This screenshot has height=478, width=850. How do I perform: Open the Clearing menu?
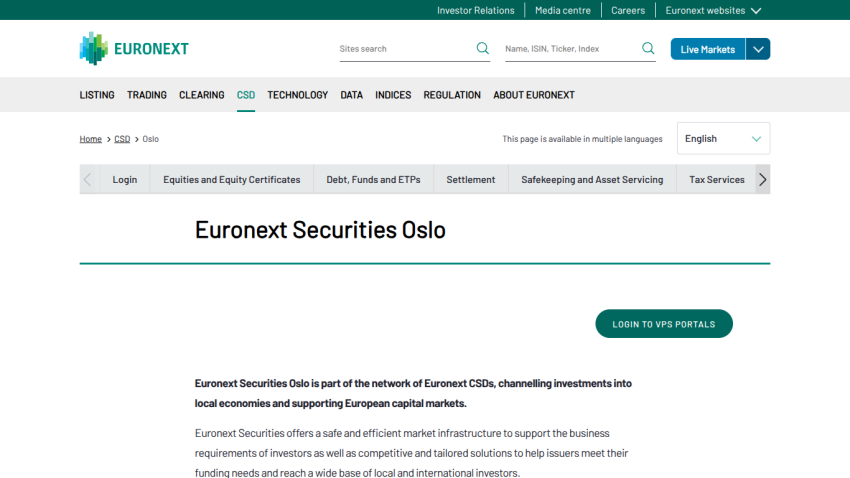202,95
